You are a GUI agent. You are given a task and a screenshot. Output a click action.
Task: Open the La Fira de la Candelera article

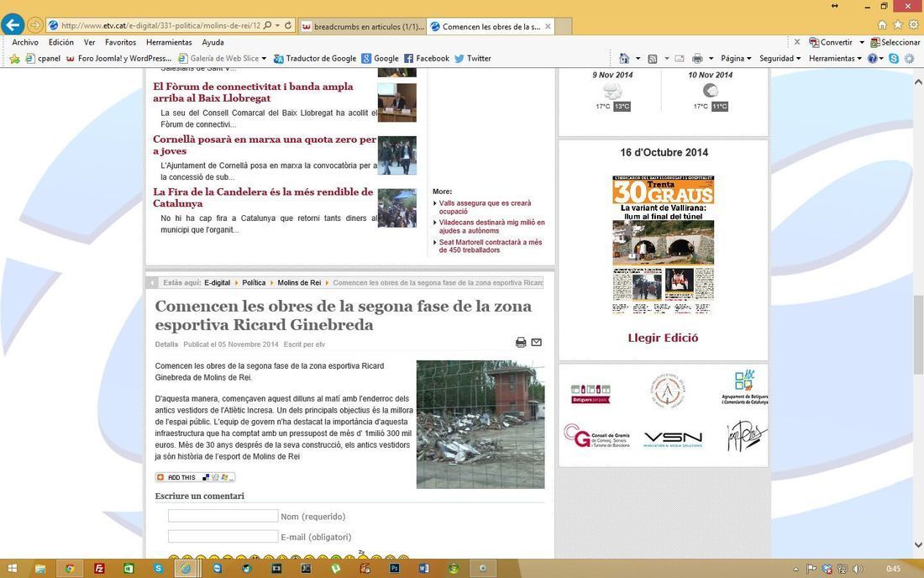point(263,197)
